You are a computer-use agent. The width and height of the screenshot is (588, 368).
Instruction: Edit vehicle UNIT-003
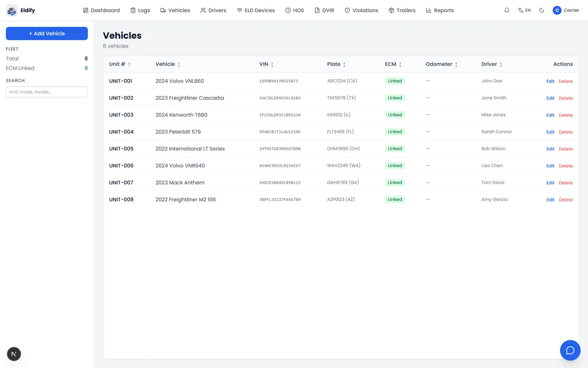(550, 115)
